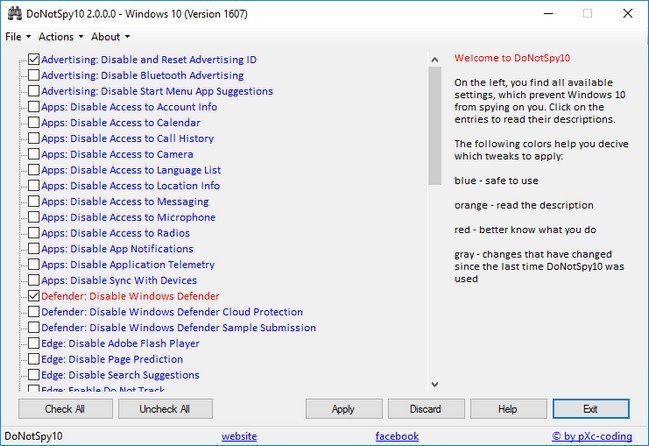Toggle Disable Adobe Flash Player checkbox
Viewport: 649px width, 446px height.
pyautogui.click(x=34, y=344)
